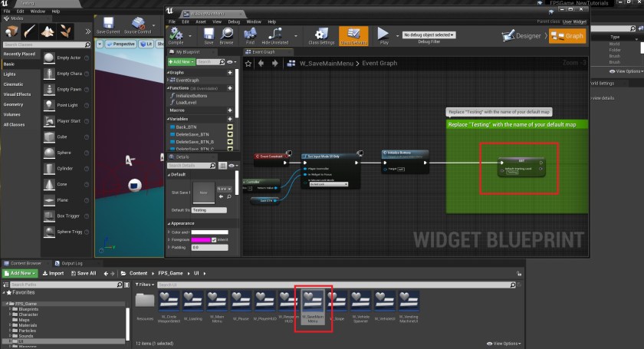Open the debug object selection dropdown
644x349 pixels.
pos(429,35)
